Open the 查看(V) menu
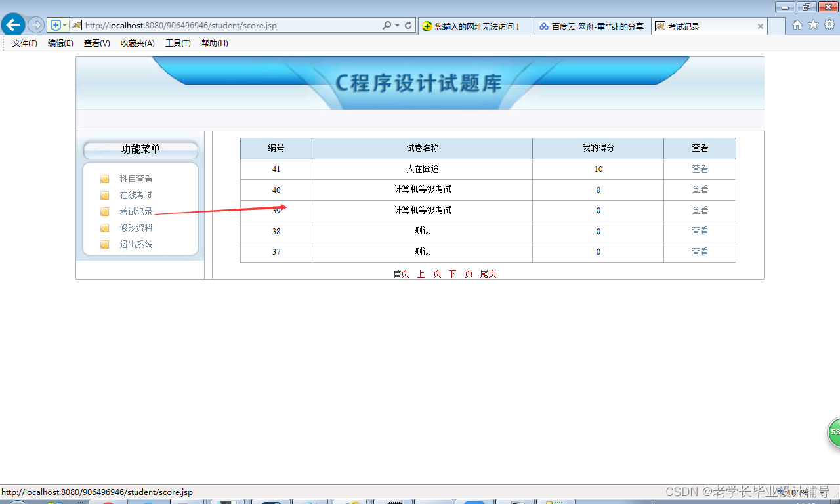Screen dimensions: 840x504 (x=96, y=43)
